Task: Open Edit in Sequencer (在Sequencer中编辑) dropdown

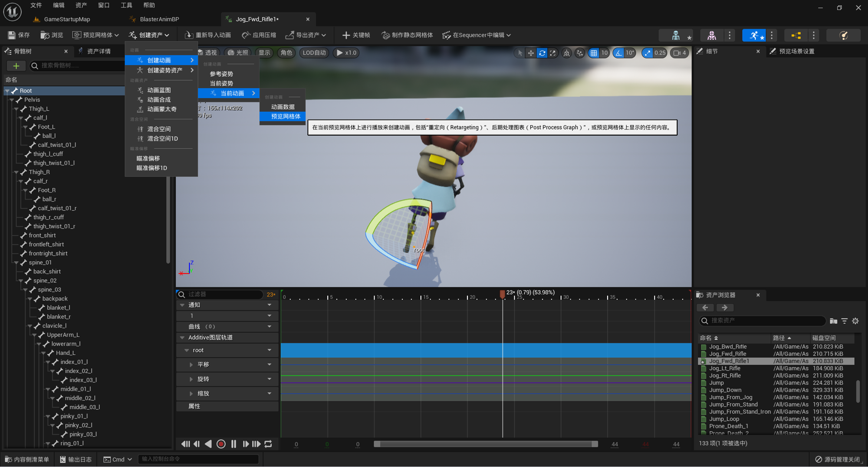Action: click(x=477, y=35)
